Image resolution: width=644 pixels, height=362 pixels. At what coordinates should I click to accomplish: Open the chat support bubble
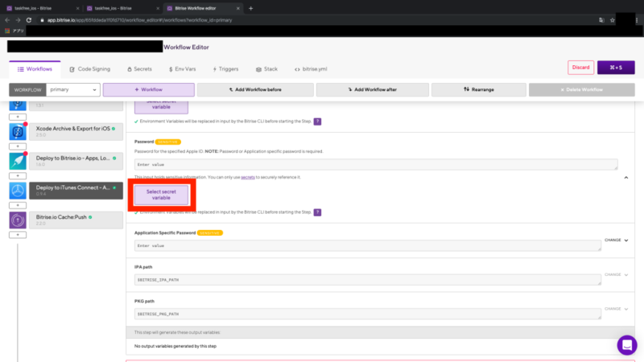(627, 345)
